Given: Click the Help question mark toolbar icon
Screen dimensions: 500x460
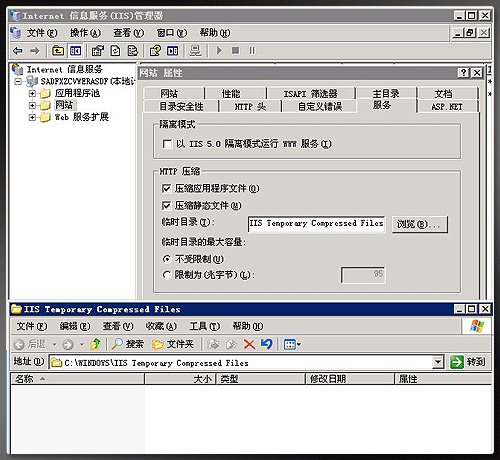Looking at the screenshot, I should pyautogui.click(x=155, y=51).
